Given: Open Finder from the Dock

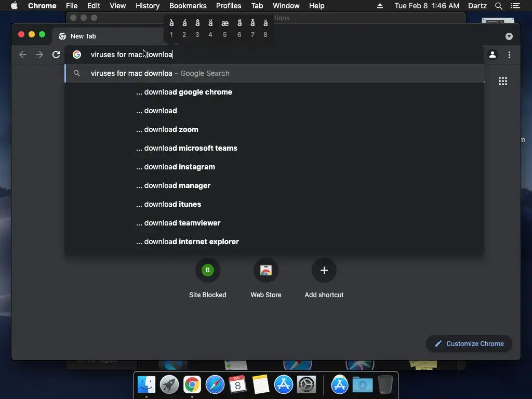Looking at the screenshot, I should [x=146, y=385].
